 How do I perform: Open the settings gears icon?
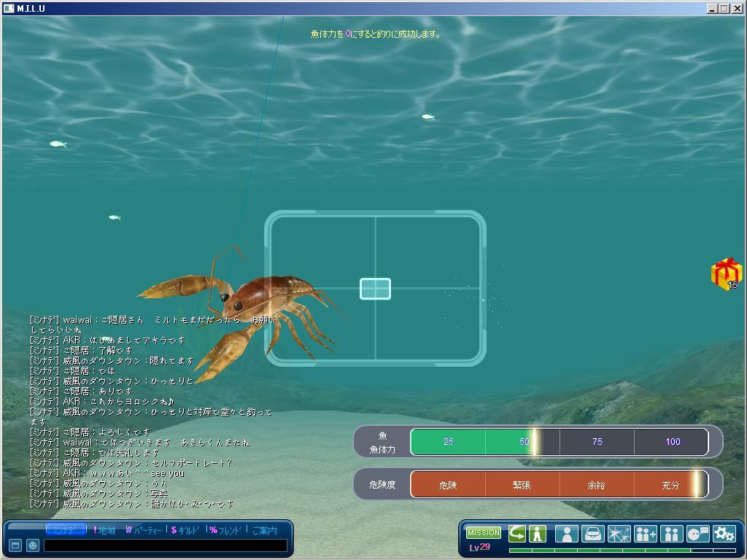point(724,534)
